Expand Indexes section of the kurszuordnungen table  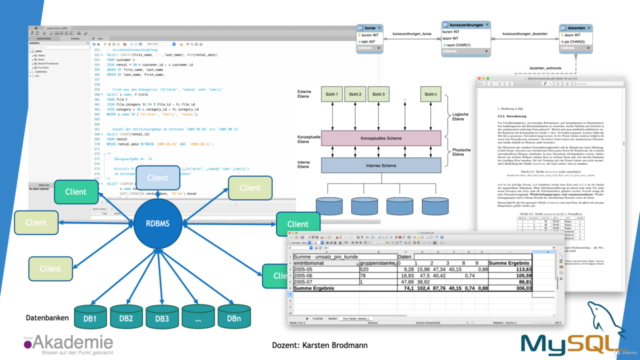click(x=486, y=51)
